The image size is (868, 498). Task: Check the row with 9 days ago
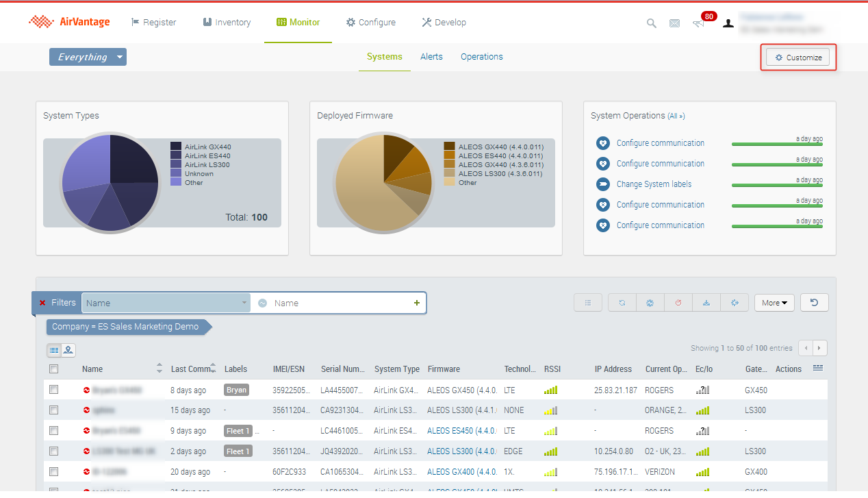click(54, 431)
